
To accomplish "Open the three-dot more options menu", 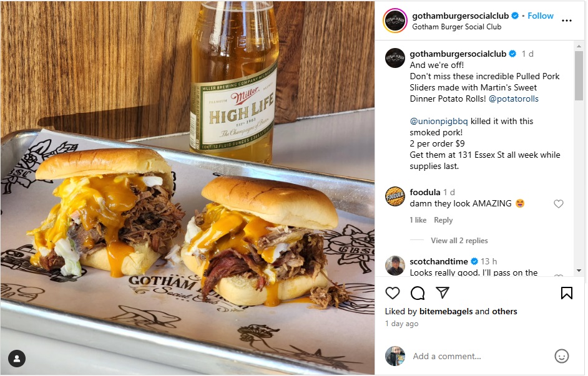I will 567,21.
